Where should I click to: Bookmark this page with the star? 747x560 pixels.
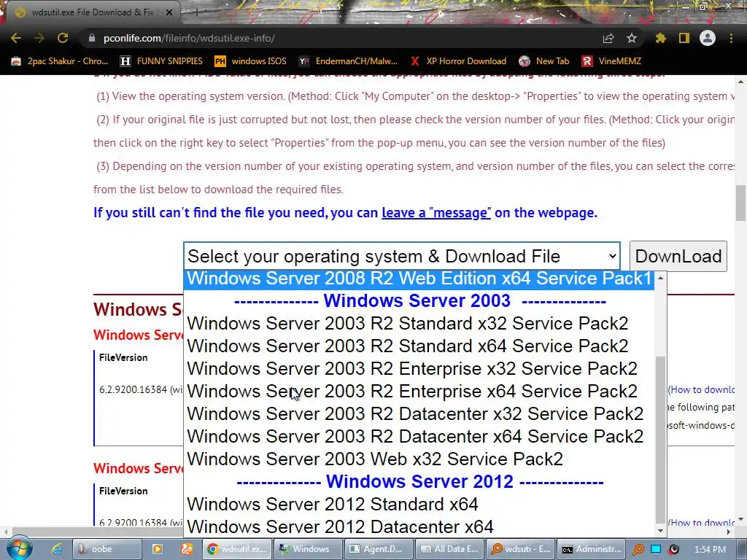click(632, 38)
